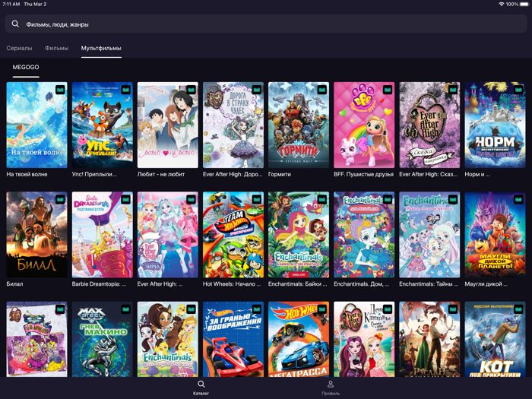Open the Hot Wheels Мегатрасса poster
This screenshot has width=532, height=399.
[299, 339]
